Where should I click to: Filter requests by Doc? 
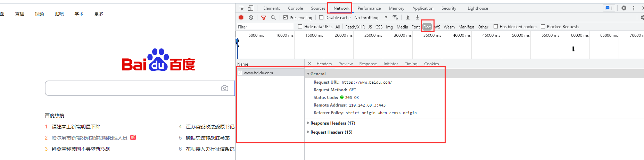click(x=427, y=27)
